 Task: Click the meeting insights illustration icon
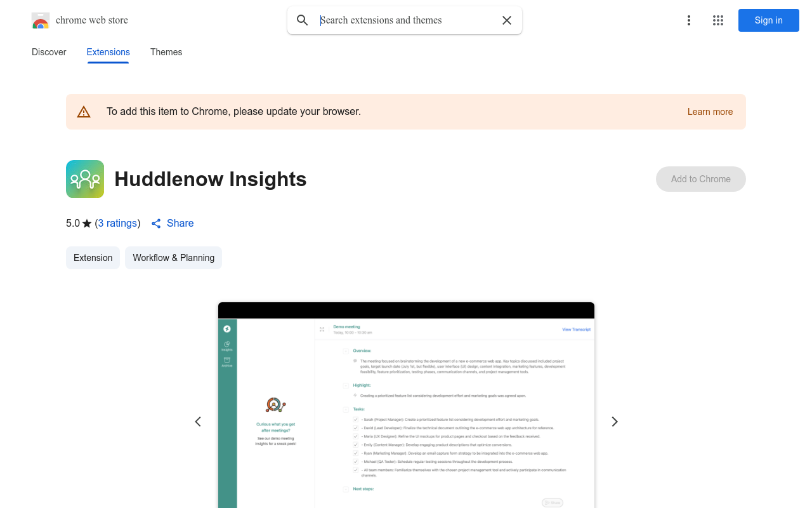pos(275,404)
